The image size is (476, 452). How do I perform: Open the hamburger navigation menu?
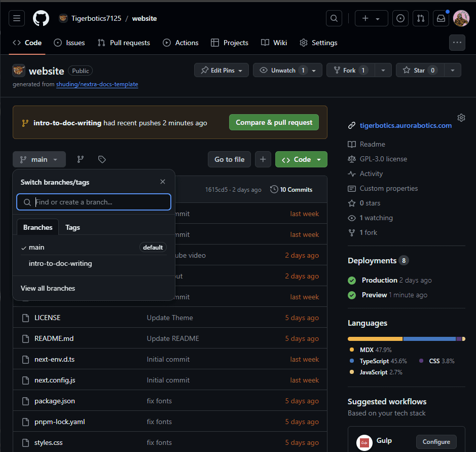[17, 18]
